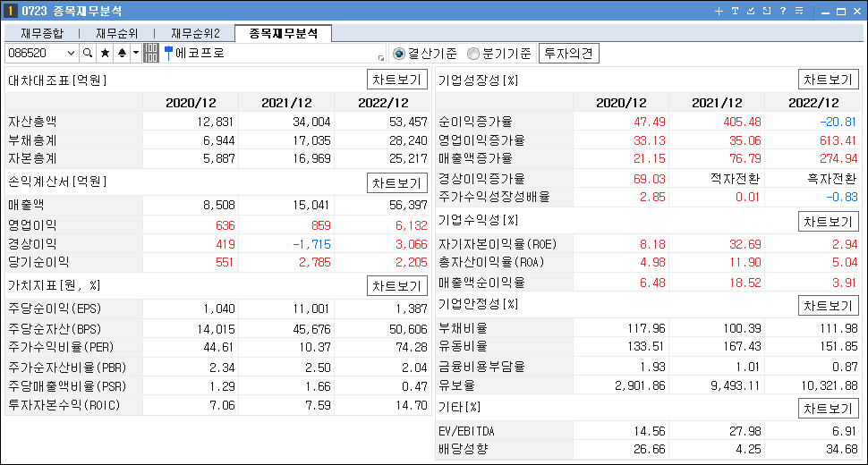Click 유보율 value 10,321.88

coord(830,385)
